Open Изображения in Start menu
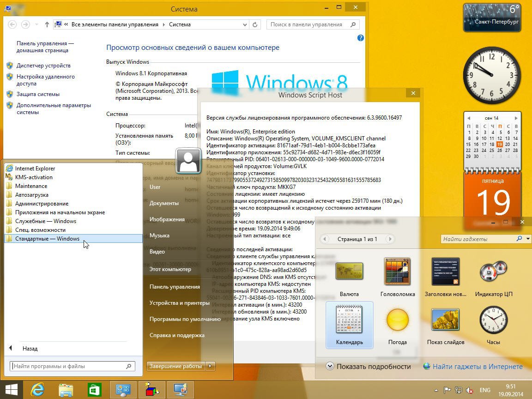 (x=167, y=219)
